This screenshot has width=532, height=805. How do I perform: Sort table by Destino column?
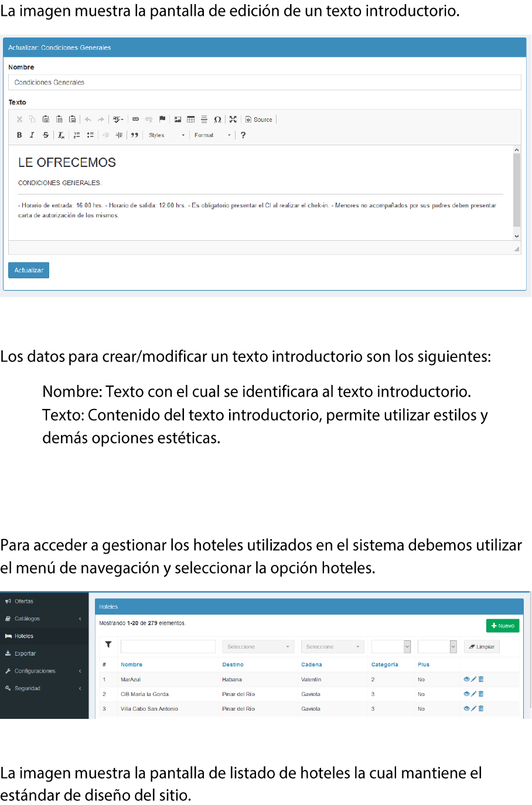coord(233,665)
